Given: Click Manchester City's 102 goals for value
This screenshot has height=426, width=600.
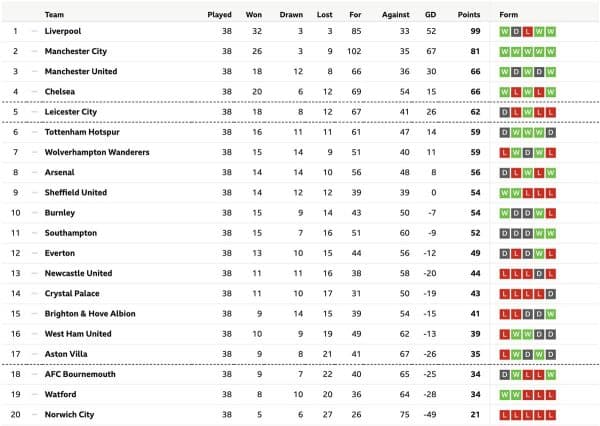Looking at the screenshot, I should 354,51.
